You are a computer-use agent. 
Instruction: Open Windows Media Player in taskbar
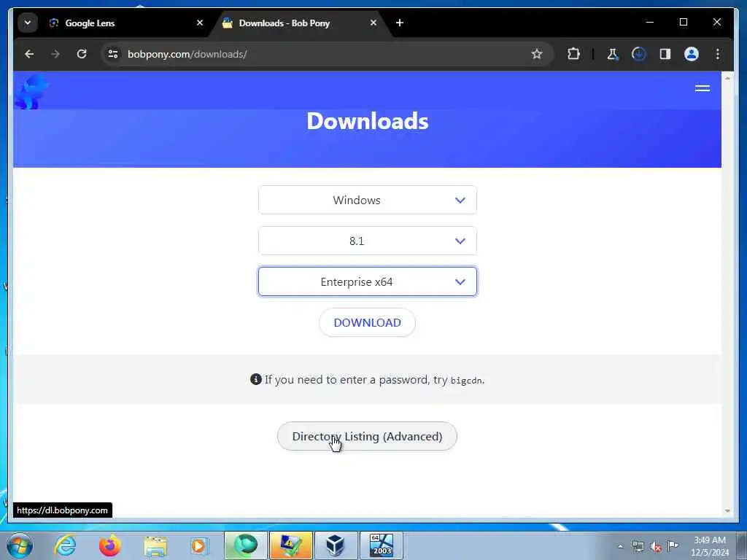tap(199, 545)
